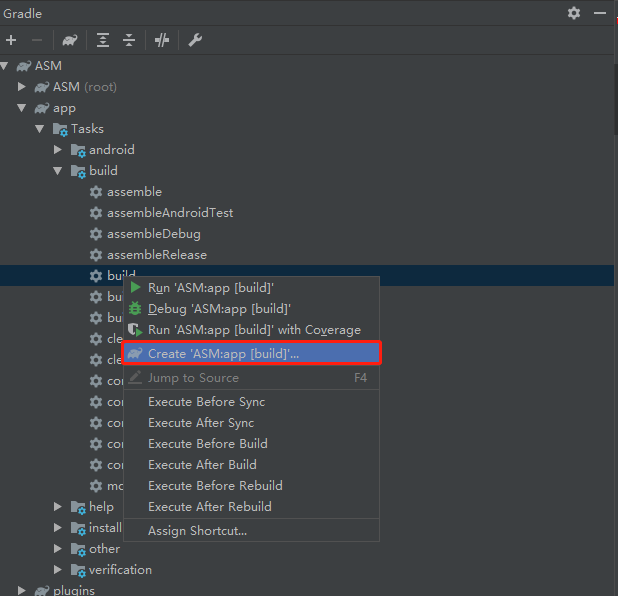The width and height of the screenshot is (618, 596).
Task: Select the assembleAndroidTest task
Action: coord(170,213)
